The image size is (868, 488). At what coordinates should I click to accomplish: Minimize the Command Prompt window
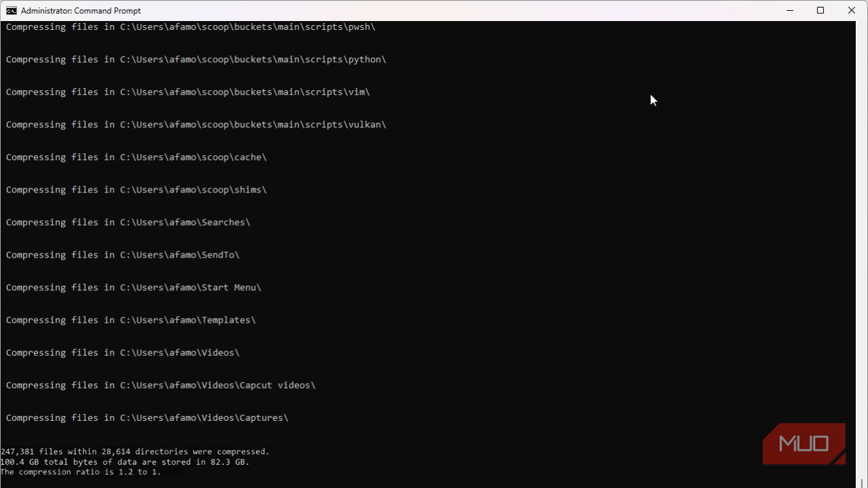tap(789, 10)
